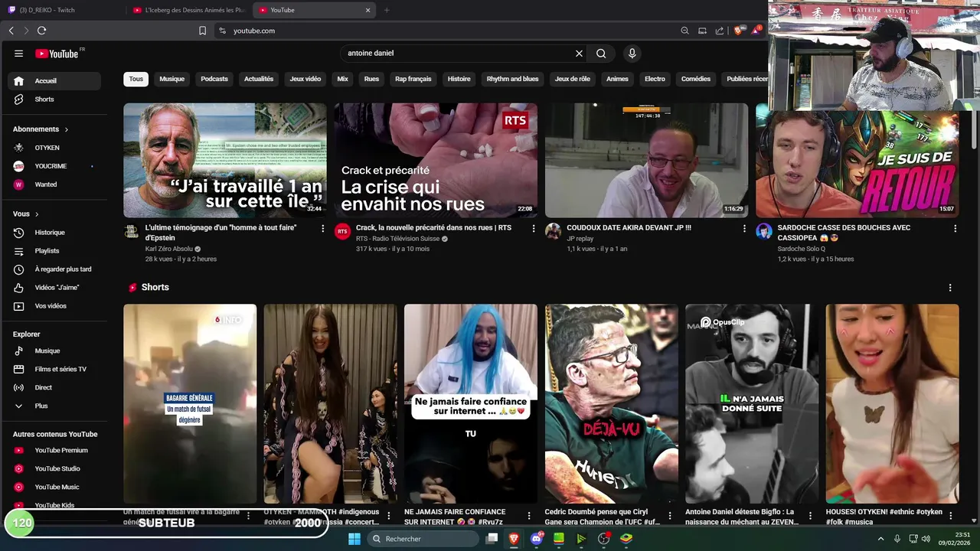This screenshot has height=551, width=980.
Task: Play the Crack et précarité thumbnail
Action: pos(436,161)
